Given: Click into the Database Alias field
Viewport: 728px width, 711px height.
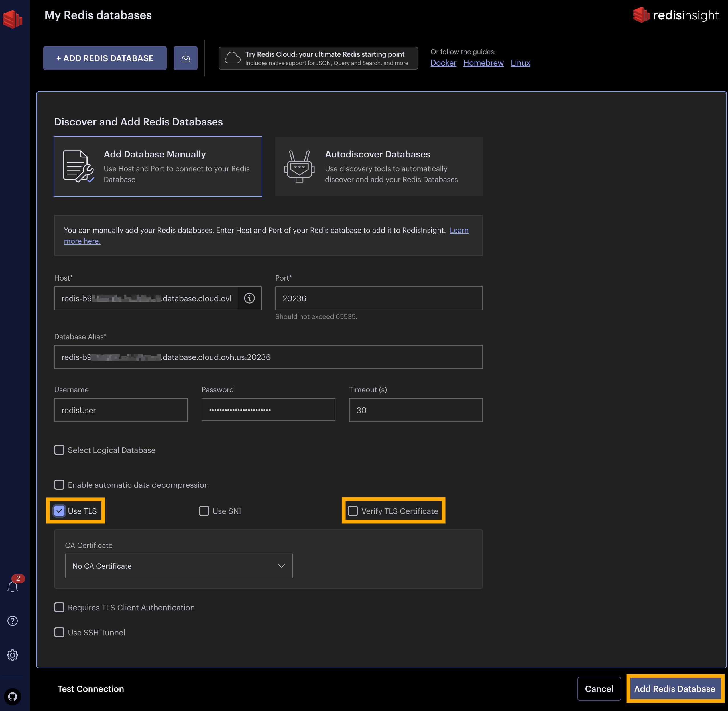Looking at the screenshot, I should click(x=269, y=357).
